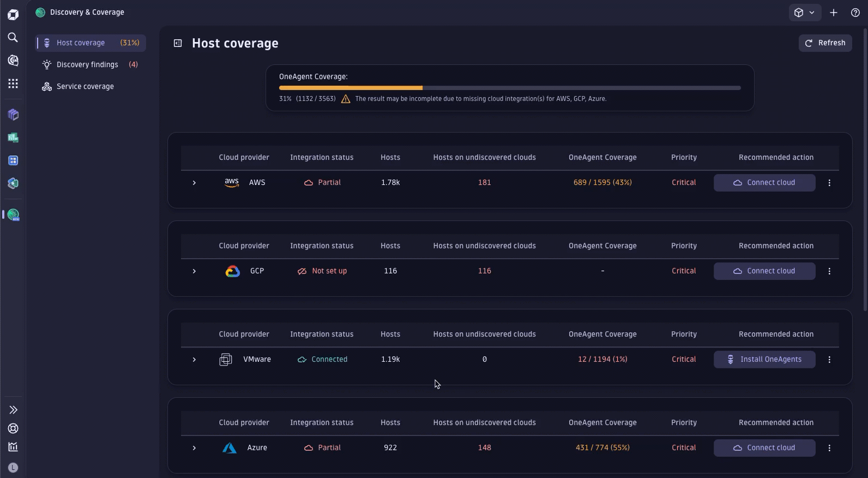The width and height of the screenshot is (868, 478).
Task: Open the help question mark icon
Action: 855,13
